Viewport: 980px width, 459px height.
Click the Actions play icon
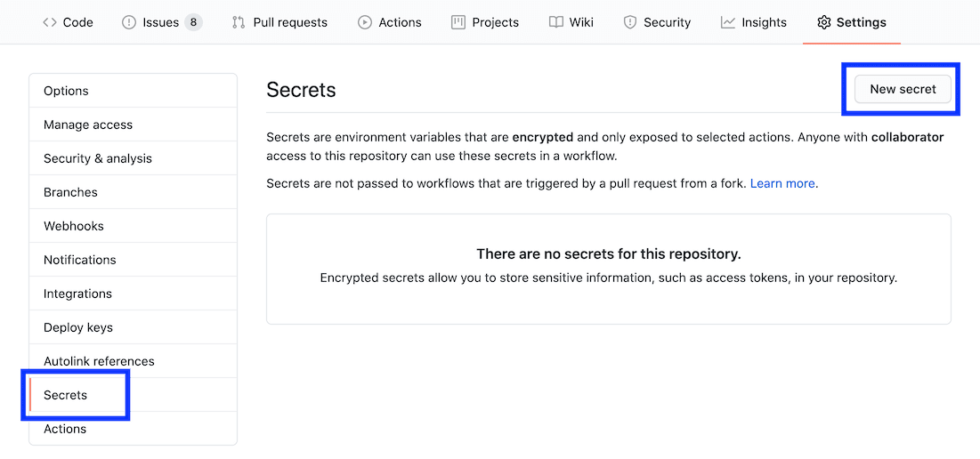click(x=365, y=22)
